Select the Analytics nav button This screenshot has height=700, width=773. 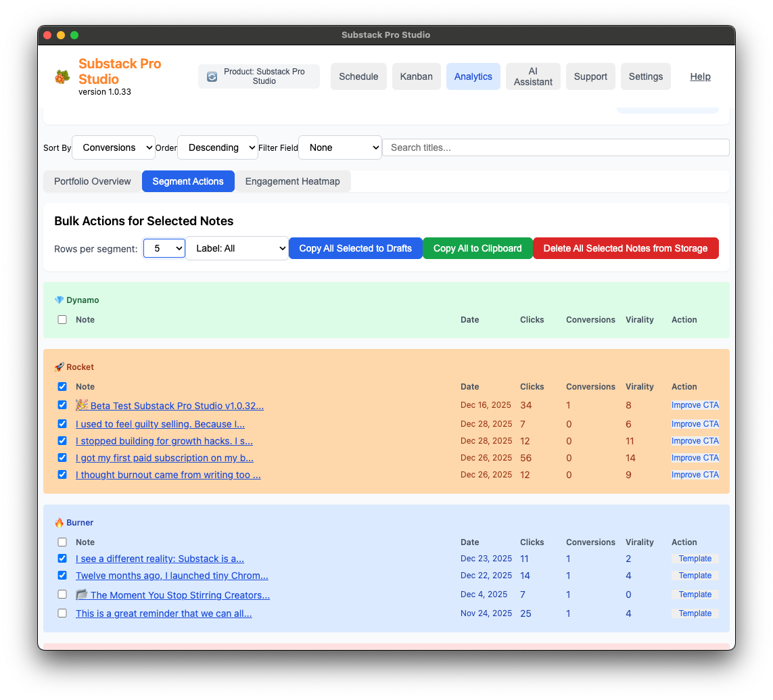473,76
